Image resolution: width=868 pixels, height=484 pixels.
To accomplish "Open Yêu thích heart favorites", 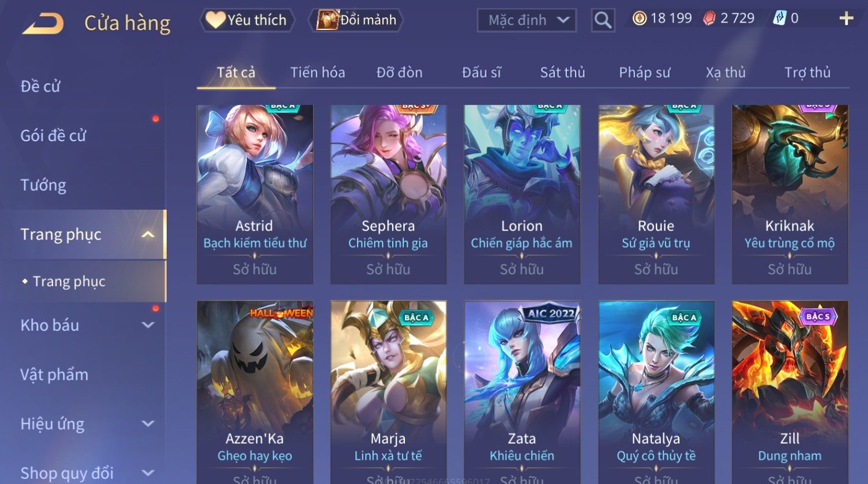I will pyautogui.click(x=247, y=20).
